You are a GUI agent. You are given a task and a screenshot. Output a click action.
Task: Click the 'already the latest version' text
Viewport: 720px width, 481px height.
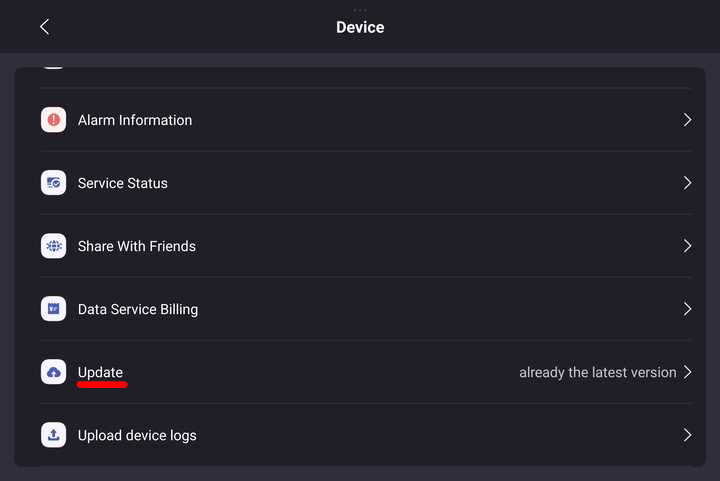click(597, 372)
